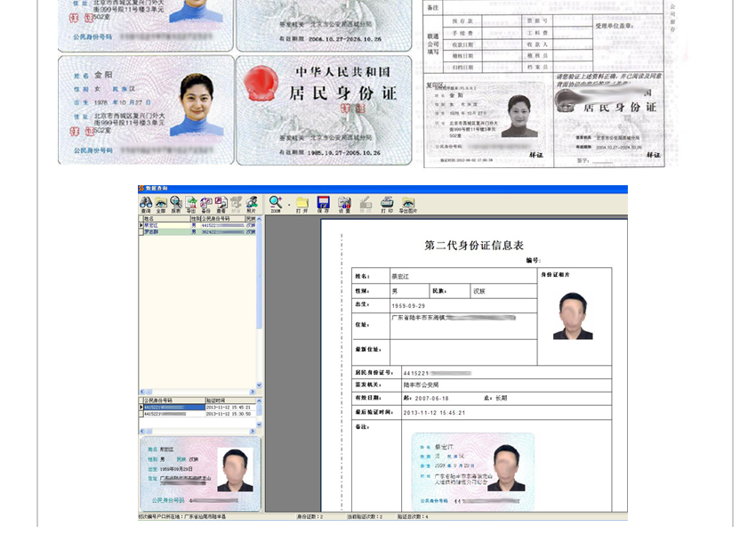Click the ID card preview thumbnail at bottom left
This screenshot has width=756, height=534.
[x=200, y=473]
